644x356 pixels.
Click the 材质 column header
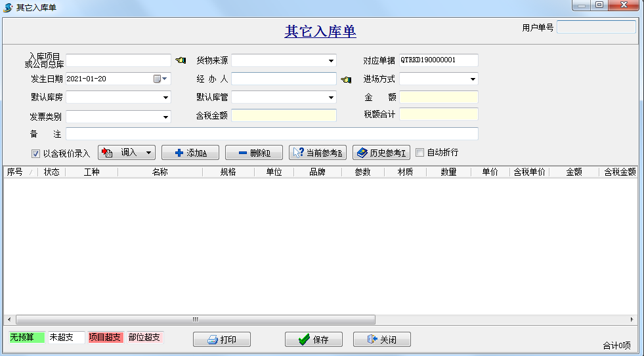point(406,172)
